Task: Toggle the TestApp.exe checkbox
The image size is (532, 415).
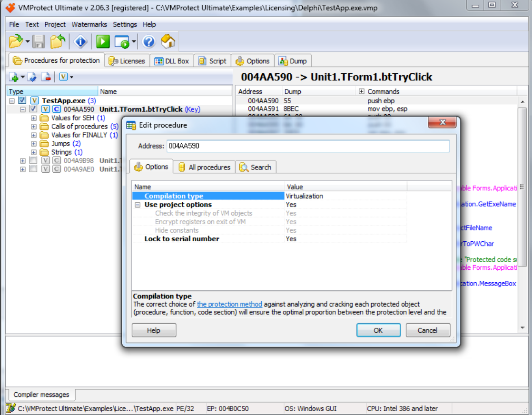Action: pos(22,100)
